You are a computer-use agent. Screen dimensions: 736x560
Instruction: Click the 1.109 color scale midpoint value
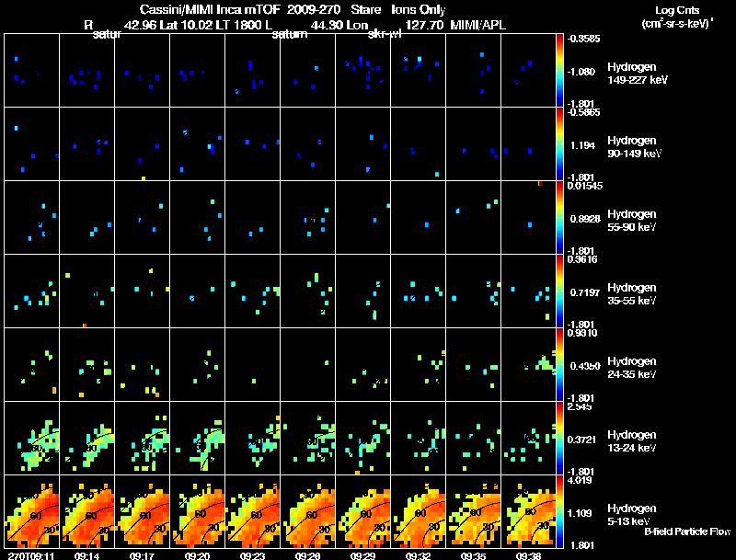pyautogui.click(x=579, y=513)
